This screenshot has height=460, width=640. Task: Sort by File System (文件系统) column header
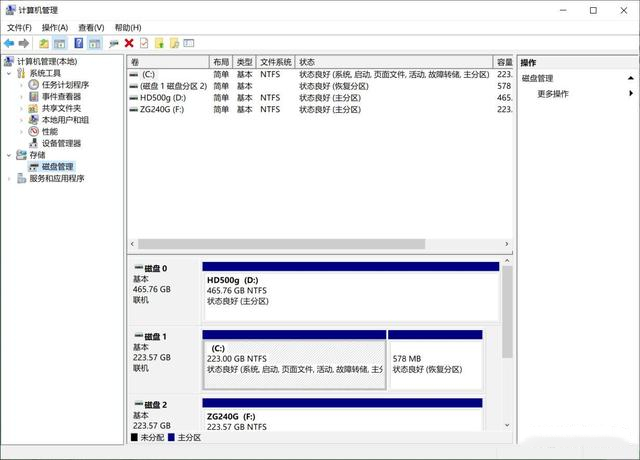(276, 62)
